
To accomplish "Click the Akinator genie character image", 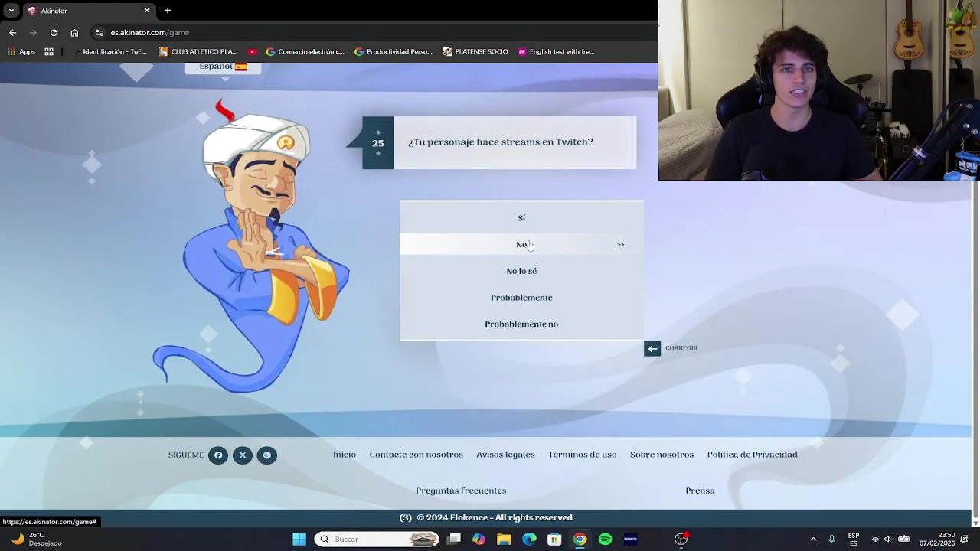I will pos(252,245).
